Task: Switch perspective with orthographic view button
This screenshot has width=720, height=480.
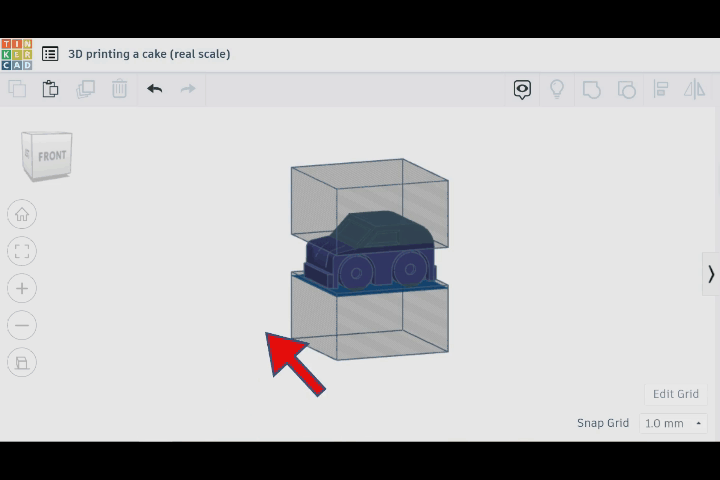Action: 22,362
